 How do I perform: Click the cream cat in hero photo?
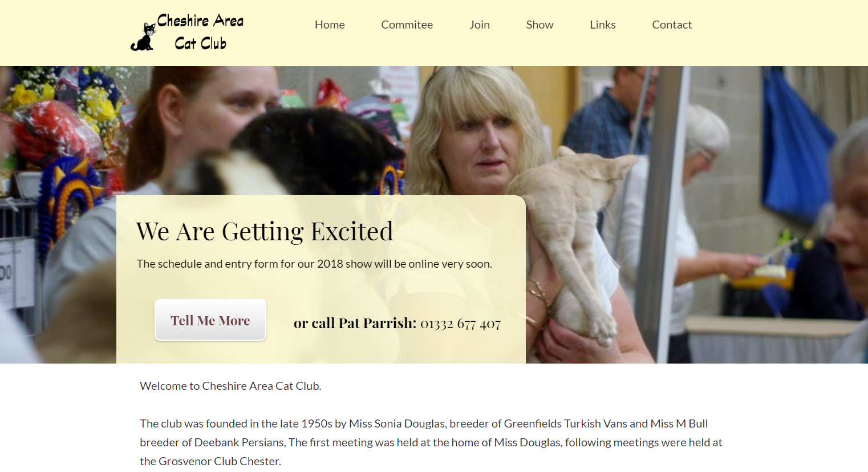tap(570, 234)
